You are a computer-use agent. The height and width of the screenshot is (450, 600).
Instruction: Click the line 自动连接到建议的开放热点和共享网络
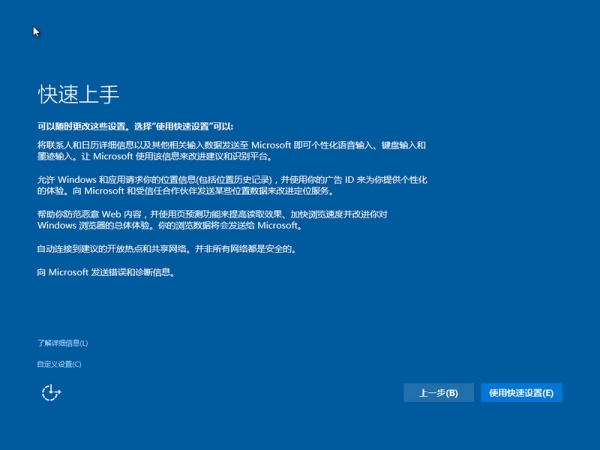point(167,249)
